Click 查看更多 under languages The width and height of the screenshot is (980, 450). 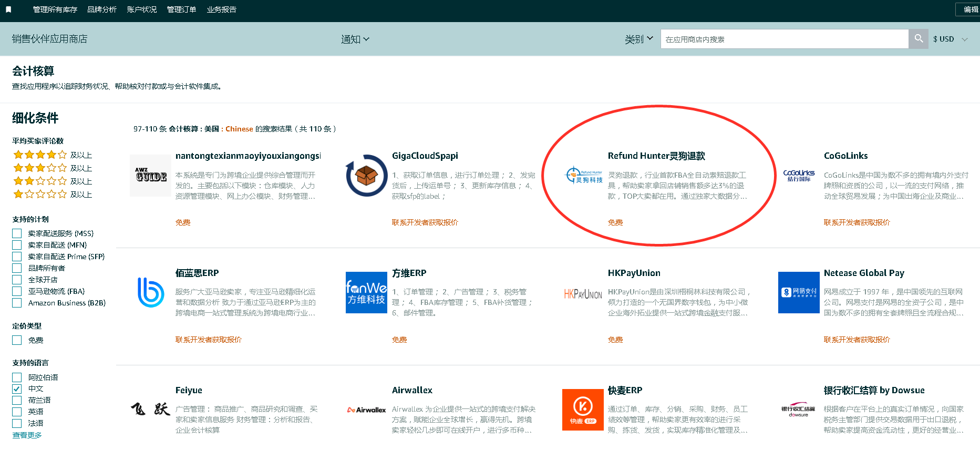pos(27,435)
